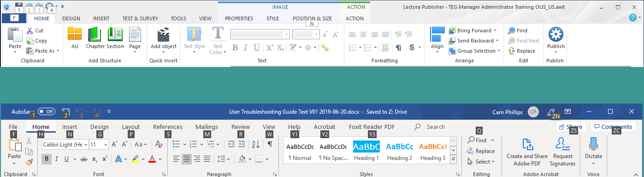Open Lectora DESIGN ribbon tab
644x177 pixels.
click(x=71, y=18)
